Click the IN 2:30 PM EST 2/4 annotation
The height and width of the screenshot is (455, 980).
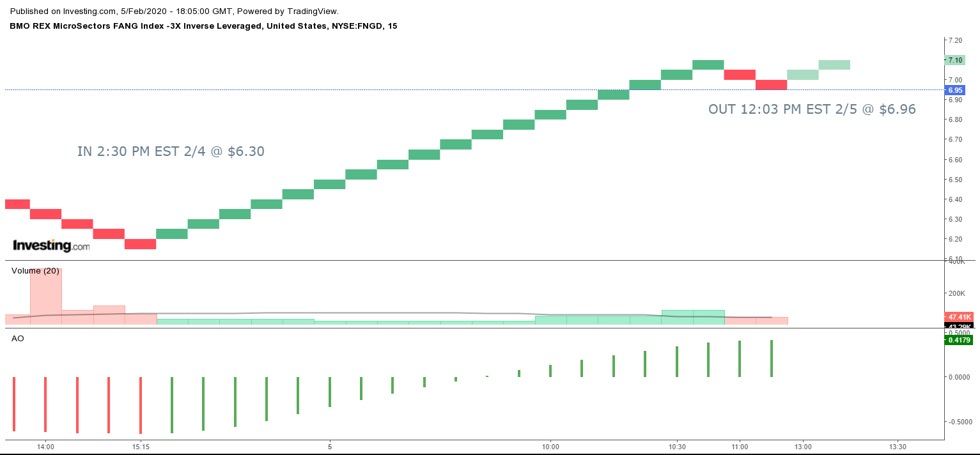(x=171, y=151)
